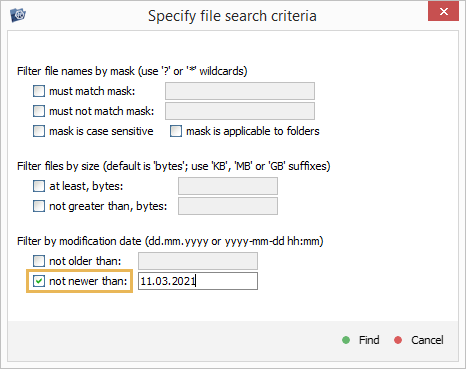Image resolution: width=466 pixels, height=369 pixels.
Task: Click the 'not older than' date field
Action: (198, 261)
